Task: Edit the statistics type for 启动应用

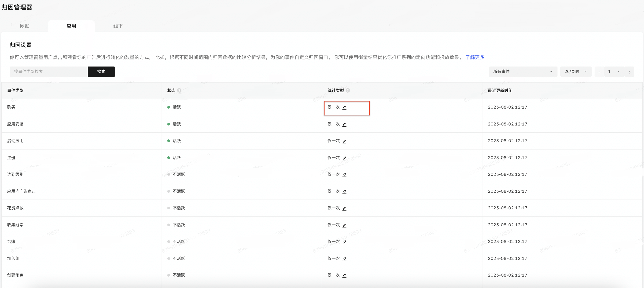Action: pos(344,141)
